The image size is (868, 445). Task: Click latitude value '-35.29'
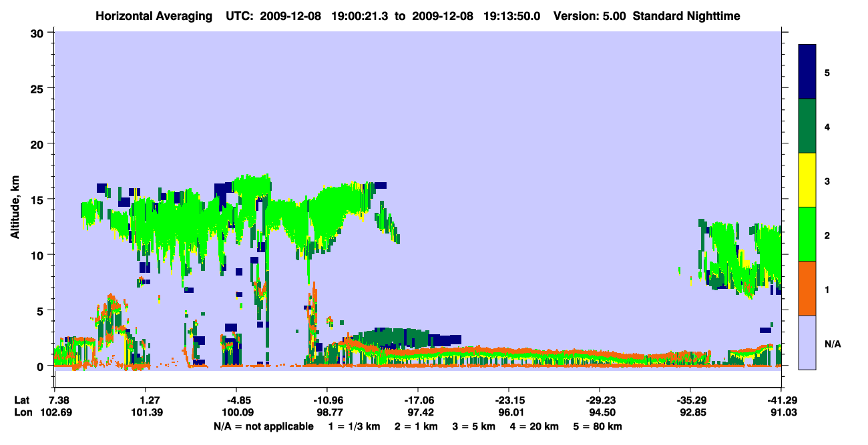[x=689, y=400]
